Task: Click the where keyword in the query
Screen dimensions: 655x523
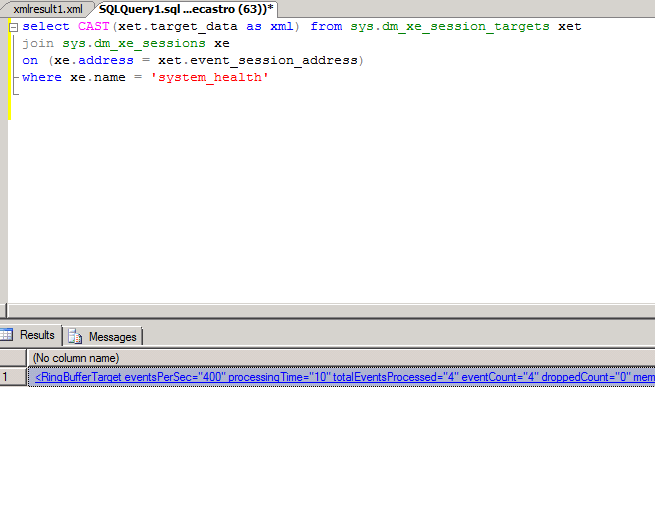Action: click(x=42, y=77)
